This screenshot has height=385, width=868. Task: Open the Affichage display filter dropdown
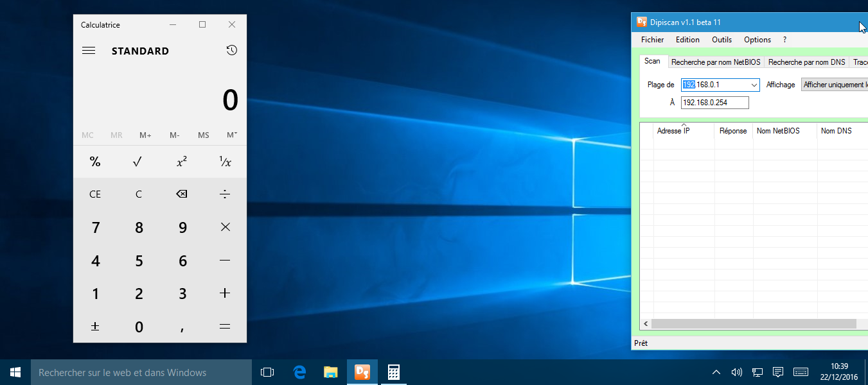834,85
